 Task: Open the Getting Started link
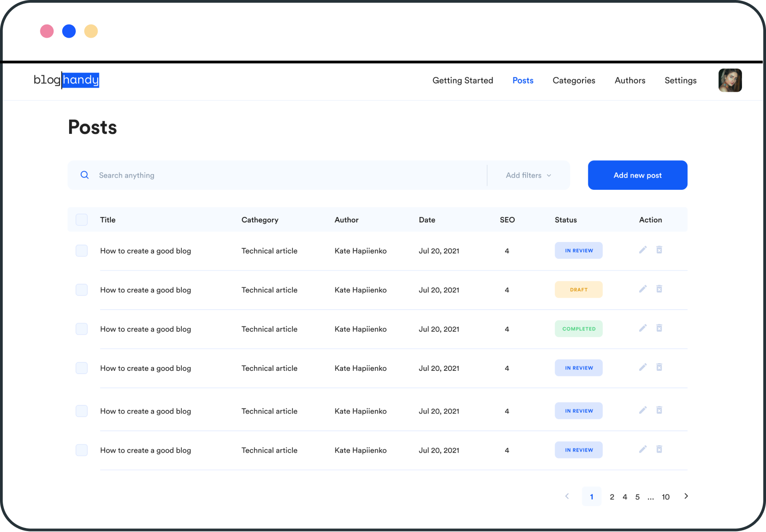(463, 80)
